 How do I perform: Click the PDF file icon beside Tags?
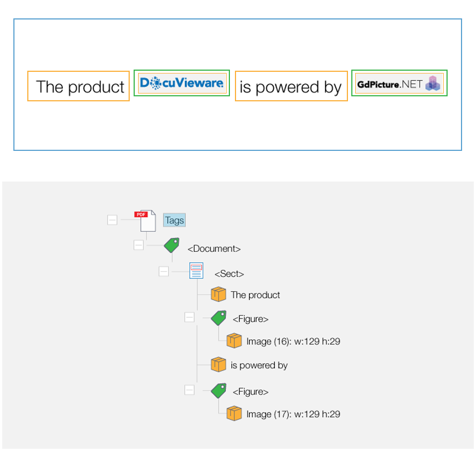click(145, 220)
